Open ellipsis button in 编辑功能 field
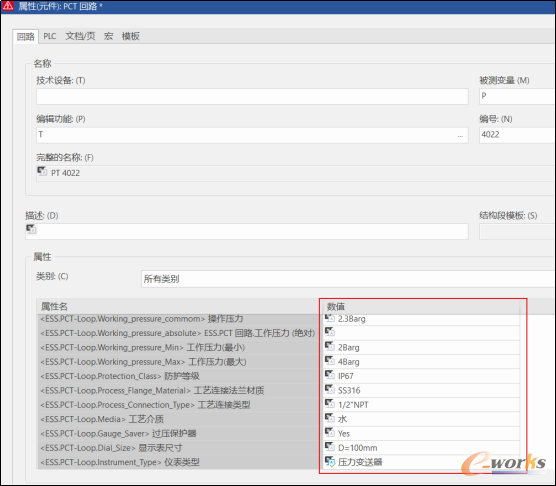The width and height of the screenshot is (556, 486). tap(460, 135)
